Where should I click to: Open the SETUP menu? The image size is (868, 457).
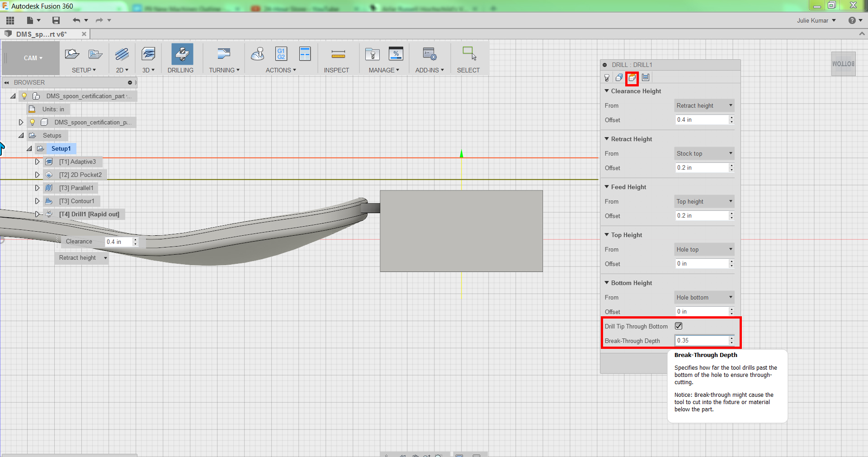click(84, 70)
